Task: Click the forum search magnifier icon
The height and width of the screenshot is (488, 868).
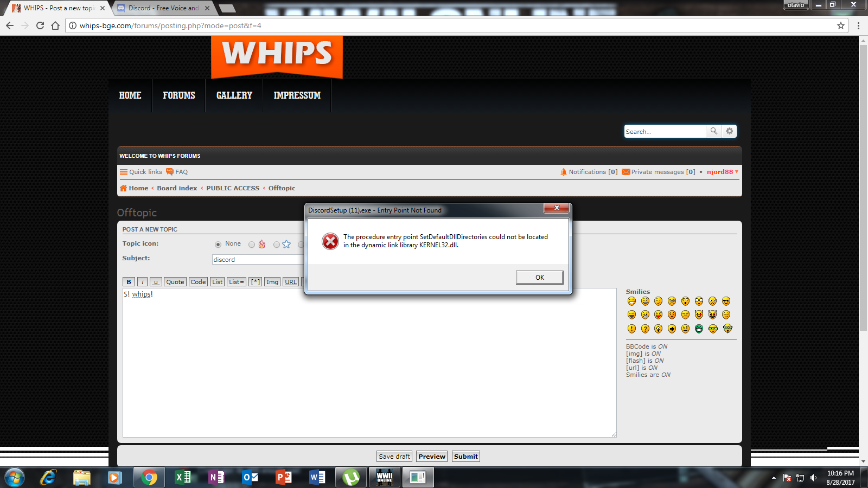Action: coord(714,131)
